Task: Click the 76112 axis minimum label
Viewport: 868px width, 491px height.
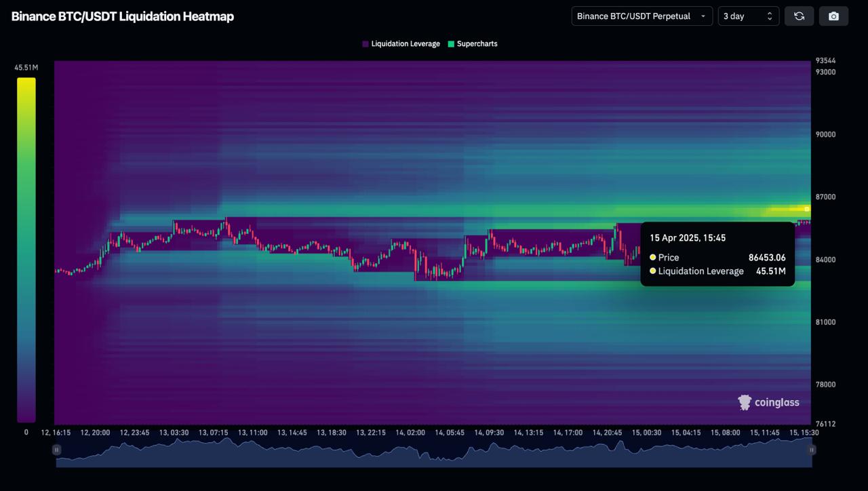Action: pyautogui.click(x=825, y=424)
